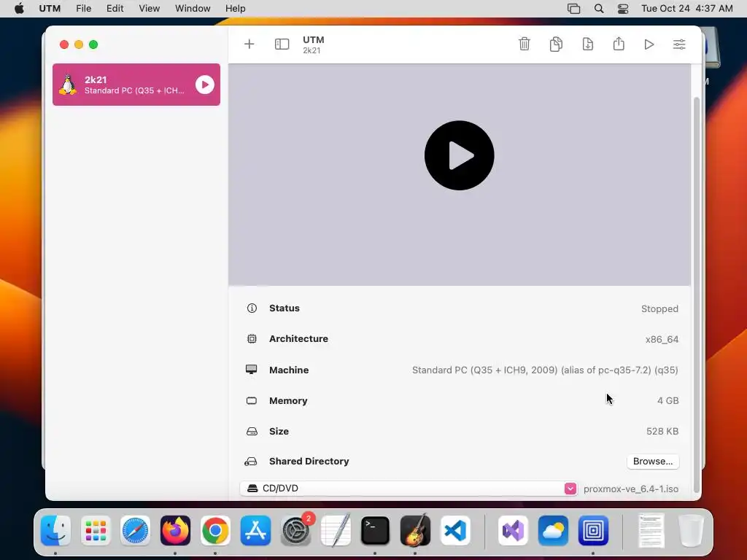Click the Architecture chip icon
Viewport: 747px width, 560px height.
coord(252,338)
